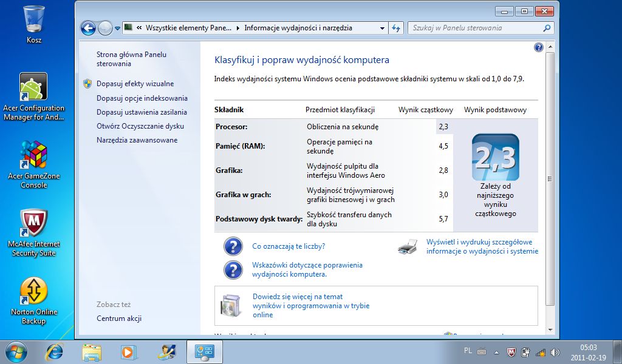
Task: Click the Szukaj w Panelu sterowania field
Action: tap(476, 28)
